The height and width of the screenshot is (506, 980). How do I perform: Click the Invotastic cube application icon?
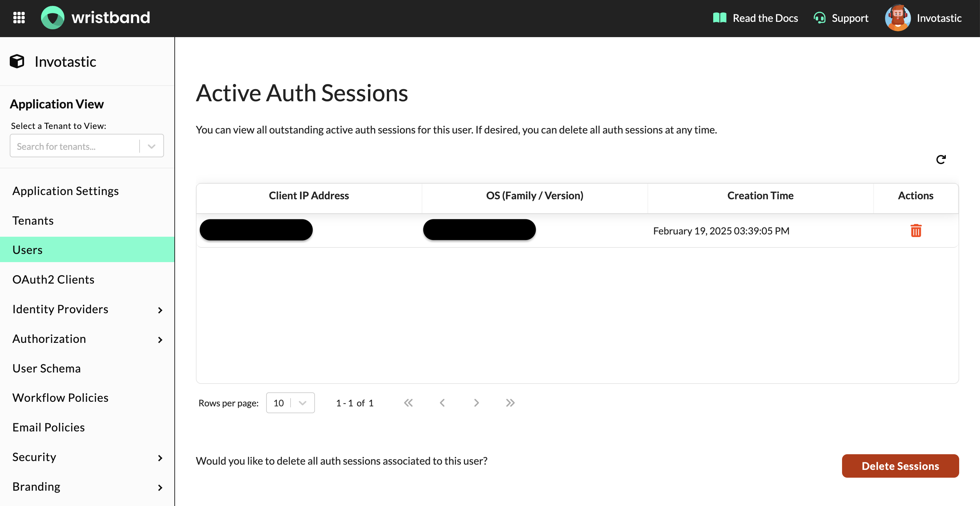pos(17,61)
